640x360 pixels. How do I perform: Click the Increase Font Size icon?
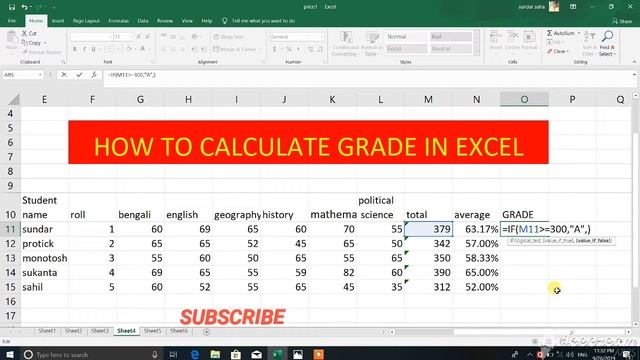pos(138,37)
